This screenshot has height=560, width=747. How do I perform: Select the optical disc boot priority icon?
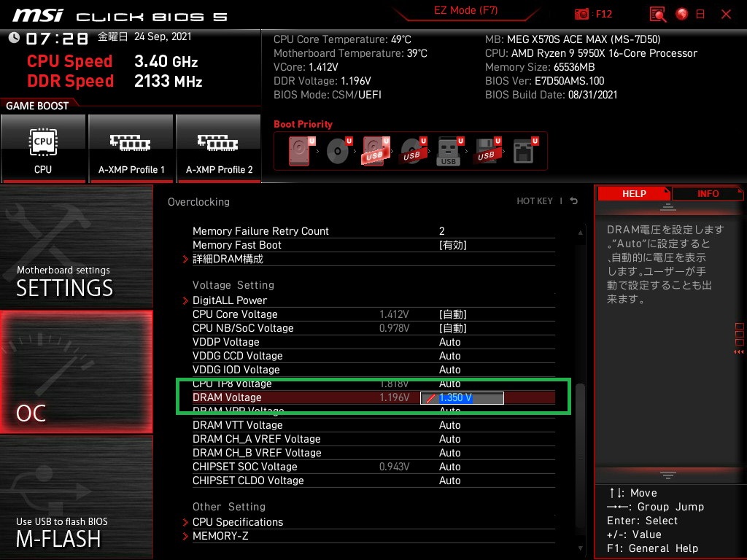click(x=338, y=151)
